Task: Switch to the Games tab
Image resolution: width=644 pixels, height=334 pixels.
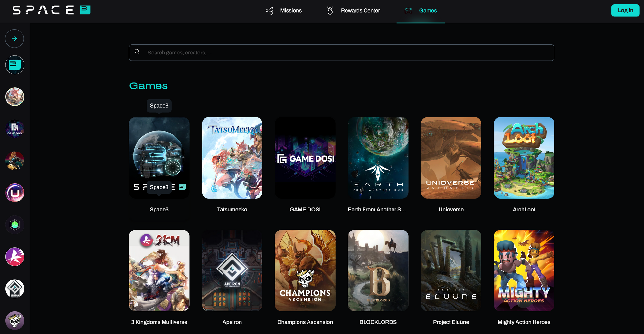Action: (x=421, y=11)
